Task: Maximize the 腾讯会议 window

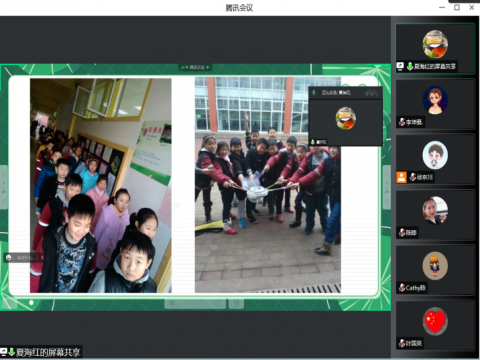Action: coord(457,7)
